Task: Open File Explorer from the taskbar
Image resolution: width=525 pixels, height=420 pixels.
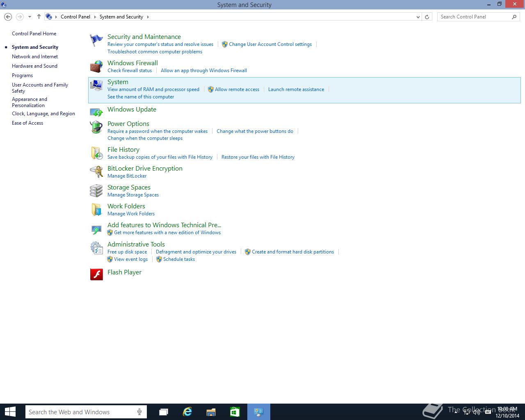Action: [211, 412]
